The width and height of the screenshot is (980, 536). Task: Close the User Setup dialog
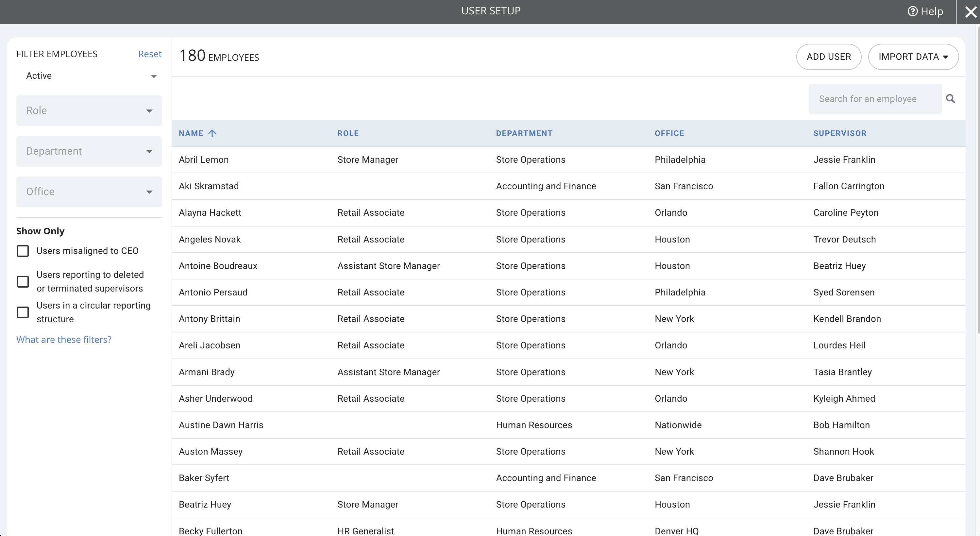tap(971, 12)
